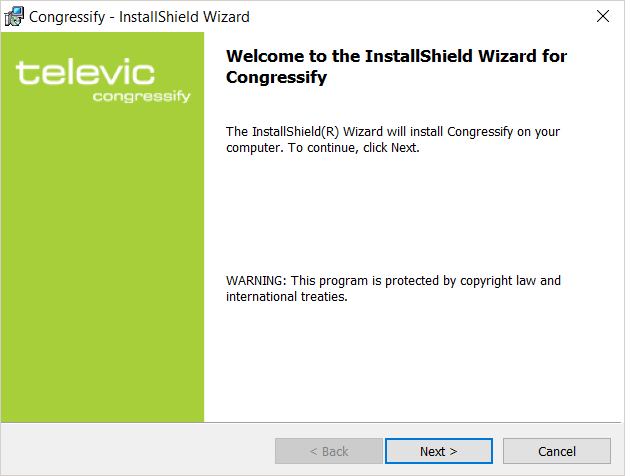Viewport: 625px width, 476px height.
Task: Click the Televic logo on the green banner
Action: 85,72
